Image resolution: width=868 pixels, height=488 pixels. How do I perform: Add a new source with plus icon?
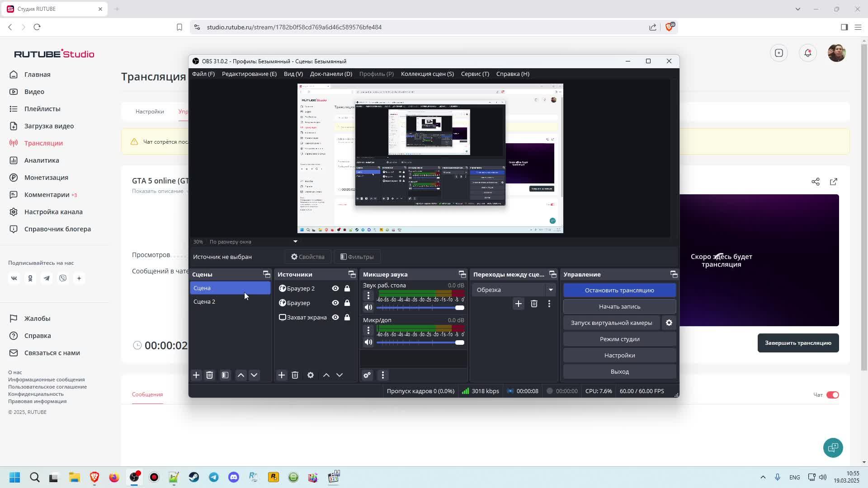click(282, 375)
